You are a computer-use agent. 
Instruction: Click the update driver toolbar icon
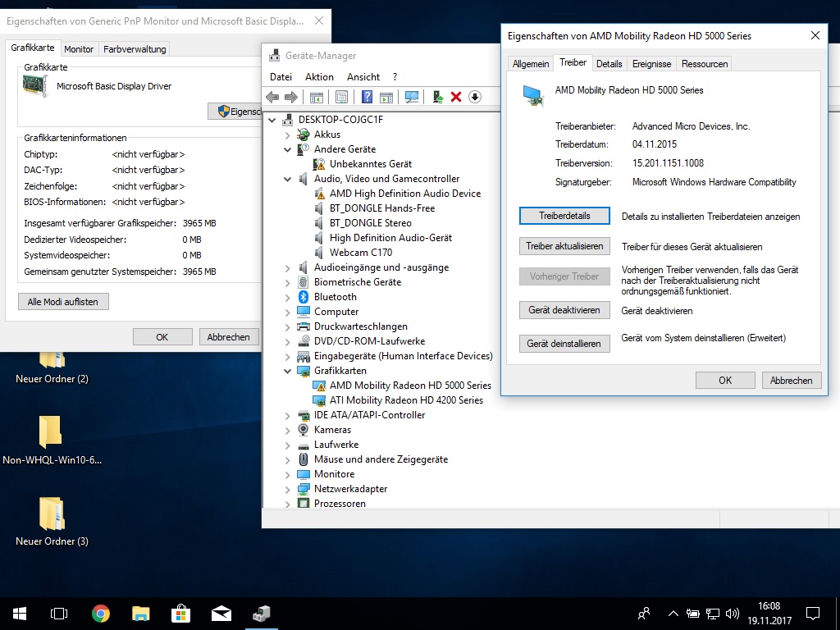(x=438, y=97)
